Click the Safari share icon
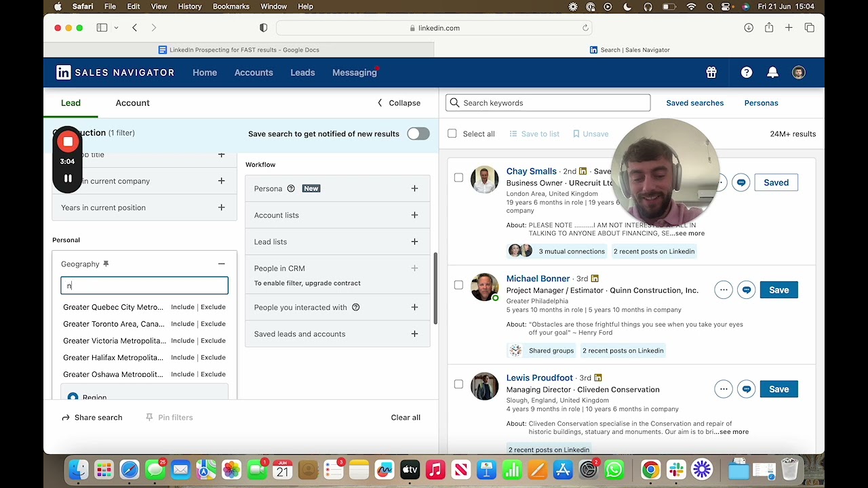This screenshot has width=868, height=488. coord(769,28)
